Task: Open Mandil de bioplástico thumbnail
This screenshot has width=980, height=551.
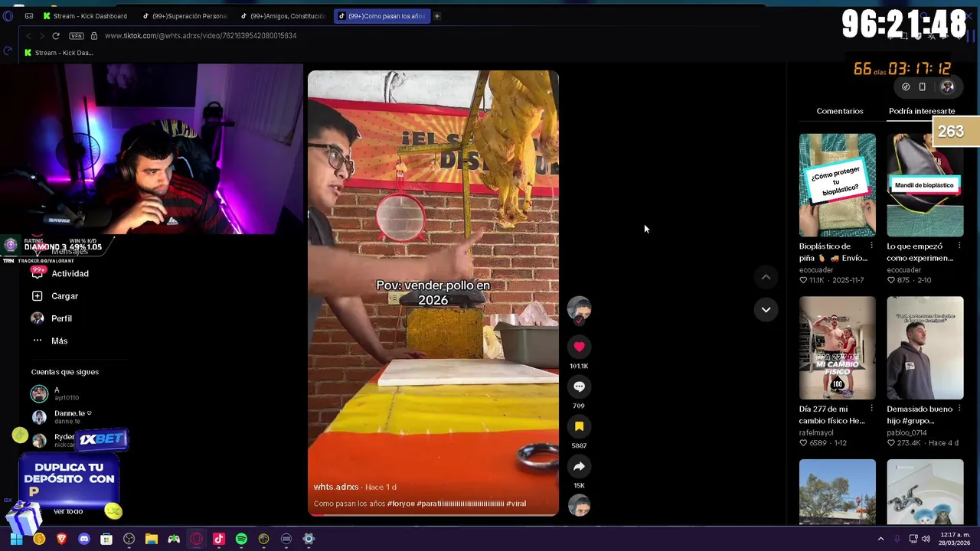Action: (925, 184)
